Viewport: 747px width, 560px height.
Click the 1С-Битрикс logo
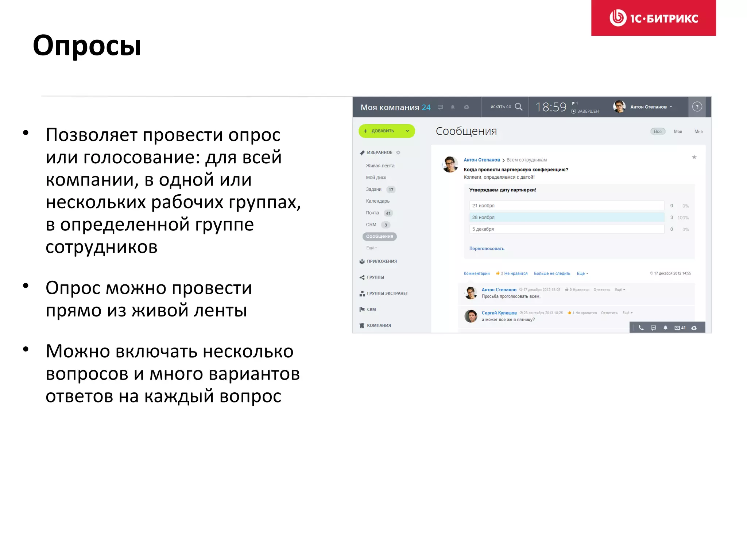(x=653, y=18)
